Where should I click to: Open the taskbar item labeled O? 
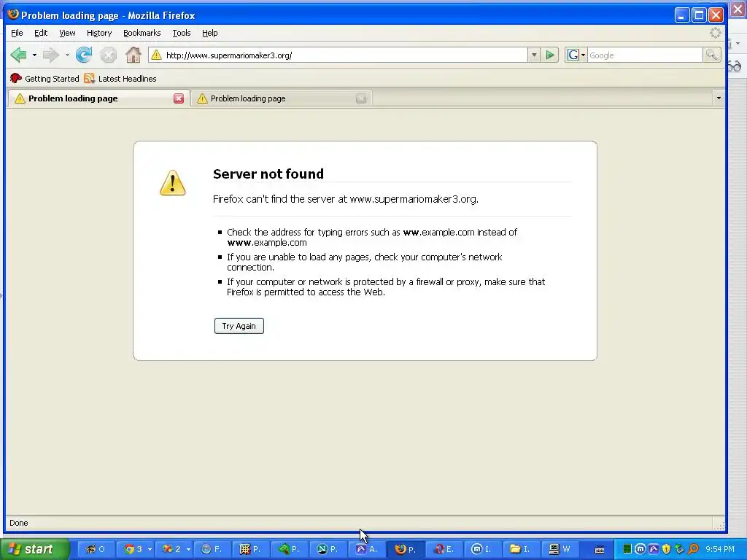click(x=96, y=550)
